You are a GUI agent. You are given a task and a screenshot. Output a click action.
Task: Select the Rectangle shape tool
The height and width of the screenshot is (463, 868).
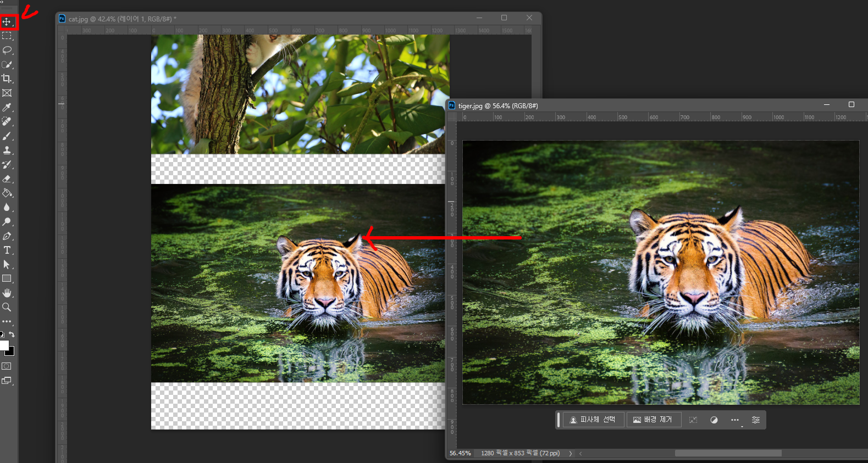(7, 278)
